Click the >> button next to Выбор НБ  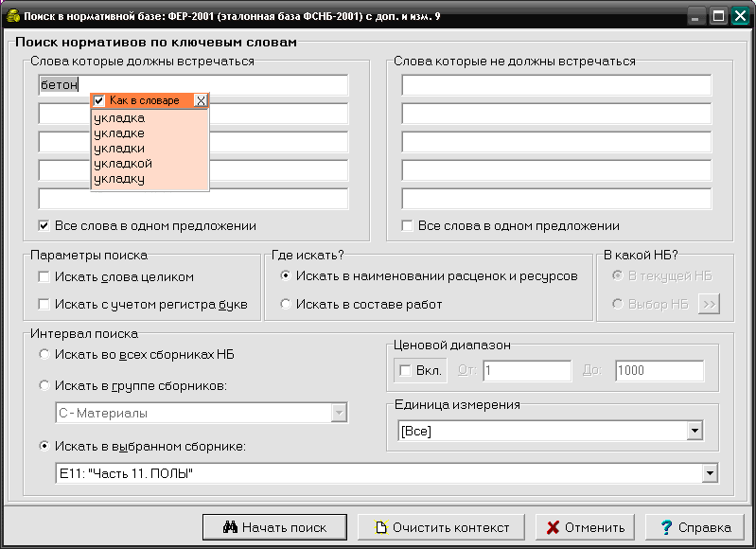click(x=708, y=304)
